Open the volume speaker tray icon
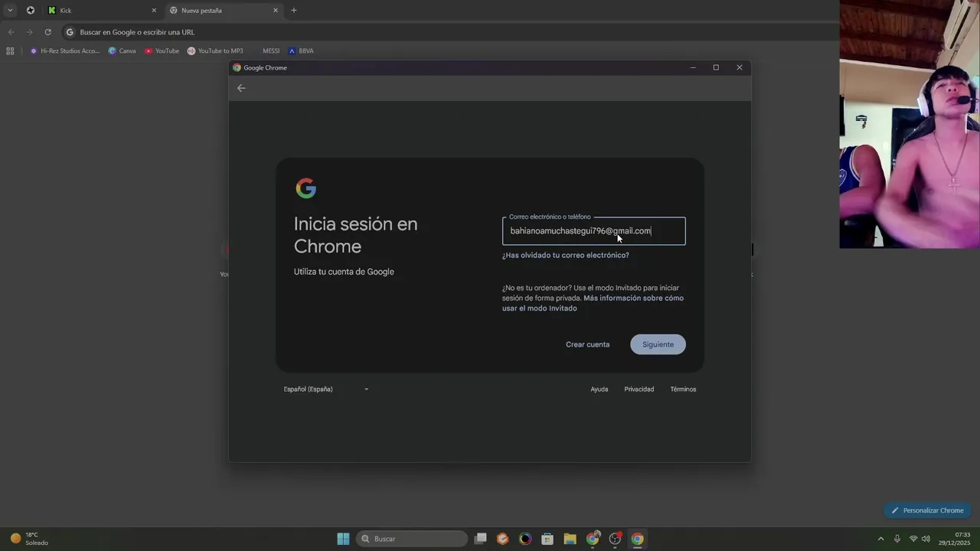This screenshot has height=551, width=980. pos(926,539)
